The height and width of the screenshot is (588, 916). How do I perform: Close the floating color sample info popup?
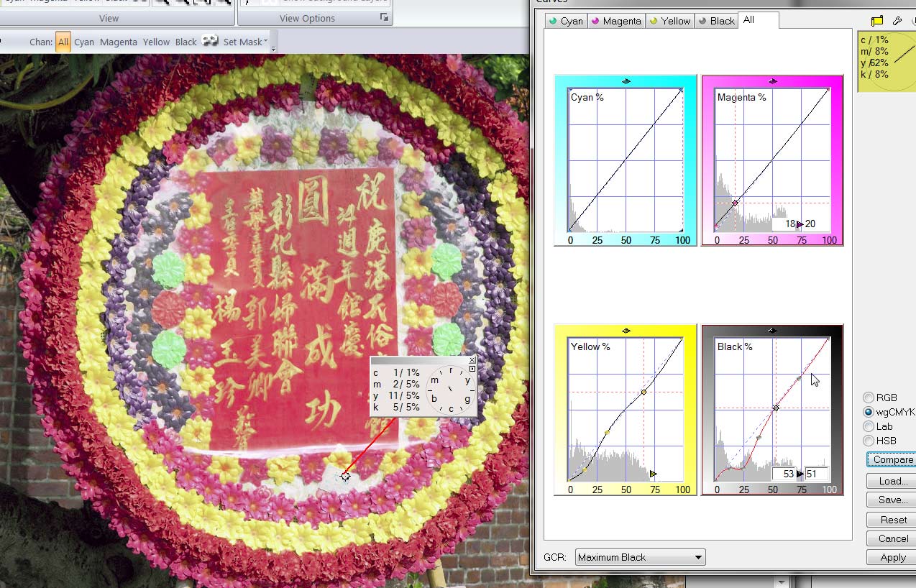coord(472,359)
